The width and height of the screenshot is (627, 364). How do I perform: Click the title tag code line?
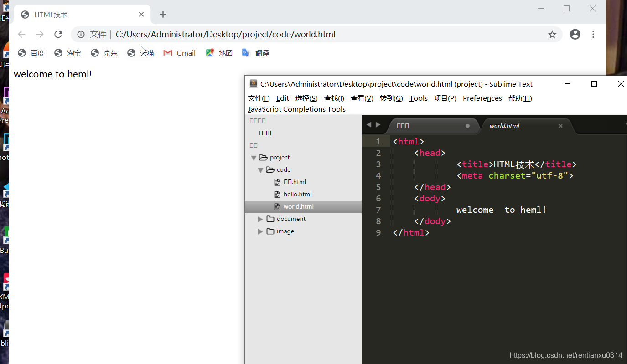(x=517, y=164)
